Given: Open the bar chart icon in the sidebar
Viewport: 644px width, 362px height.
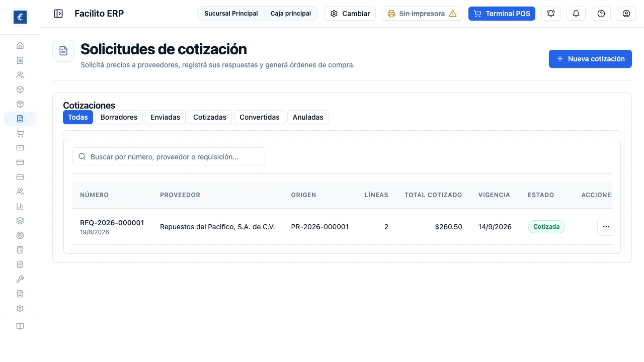Looking at the screenshot, I should (x=20, y=206).
